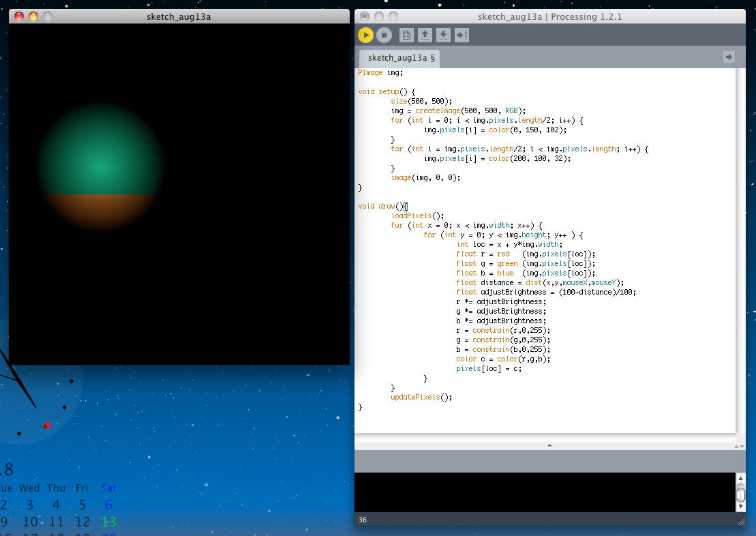Save the sketch with the down-arrow icon
Viewport: 756px width, 536px height.
coord(443,35)
